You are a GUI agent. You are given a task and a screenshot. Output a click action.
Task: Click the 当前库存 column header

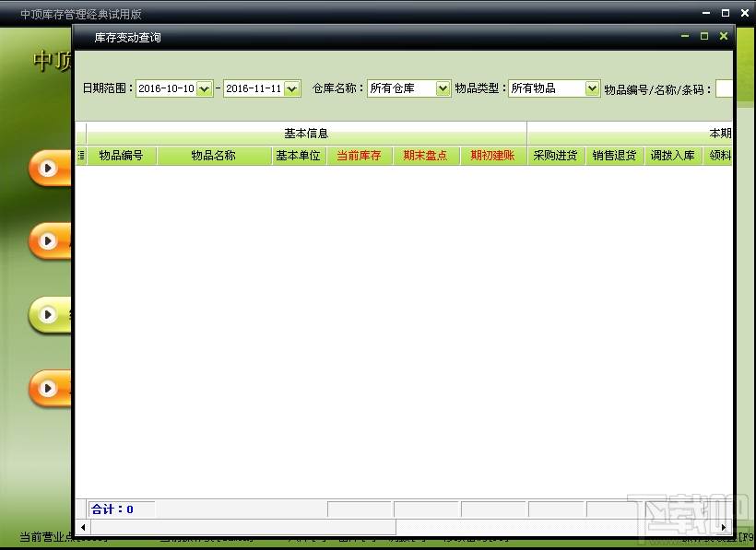[360, 155]
